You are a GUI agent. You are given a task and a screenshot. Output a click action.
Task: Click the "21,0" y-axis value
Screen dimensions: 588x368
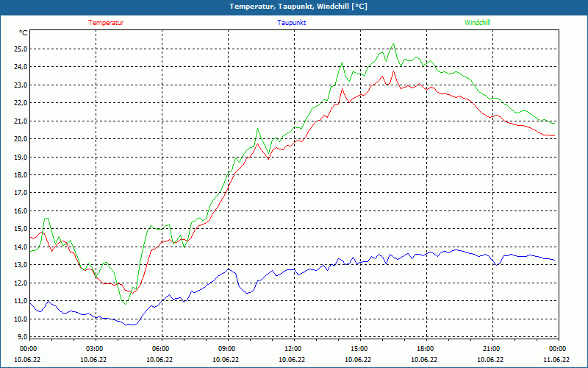21,121
